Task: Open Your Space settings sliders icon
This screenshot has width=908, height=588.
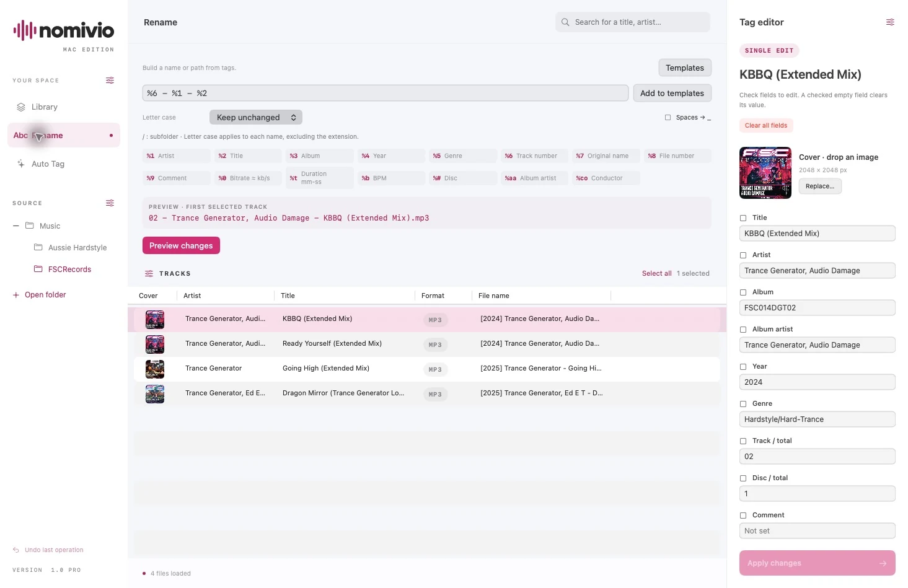Action: point(110,81)
